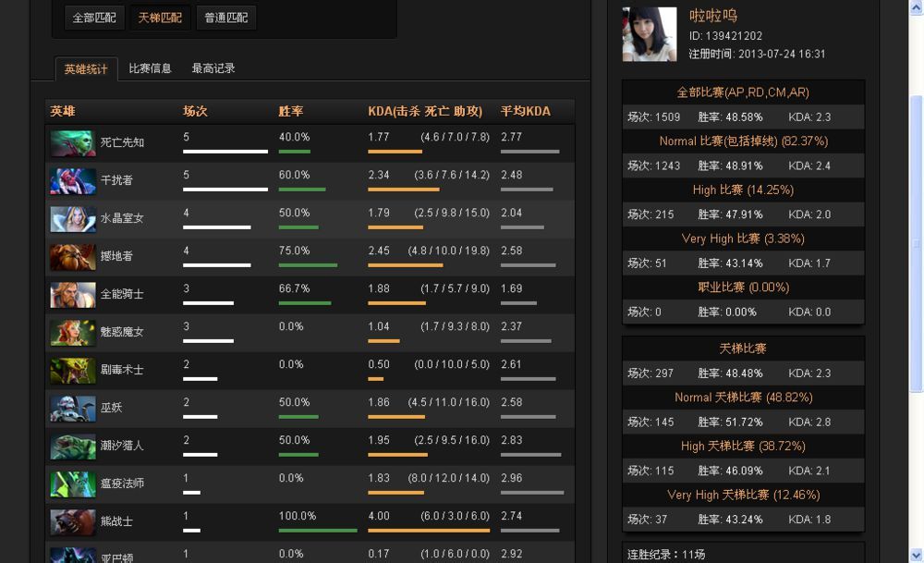924x563 pixels.
Task: Click the 干扰者 hero portrait
Action: pyautogui.click(x=73, y=181)
